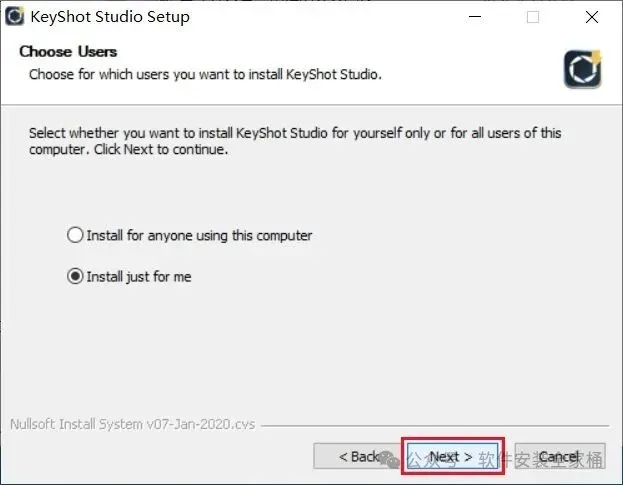Click the 'Choose Users' bold heading

(x=68, y=52)
